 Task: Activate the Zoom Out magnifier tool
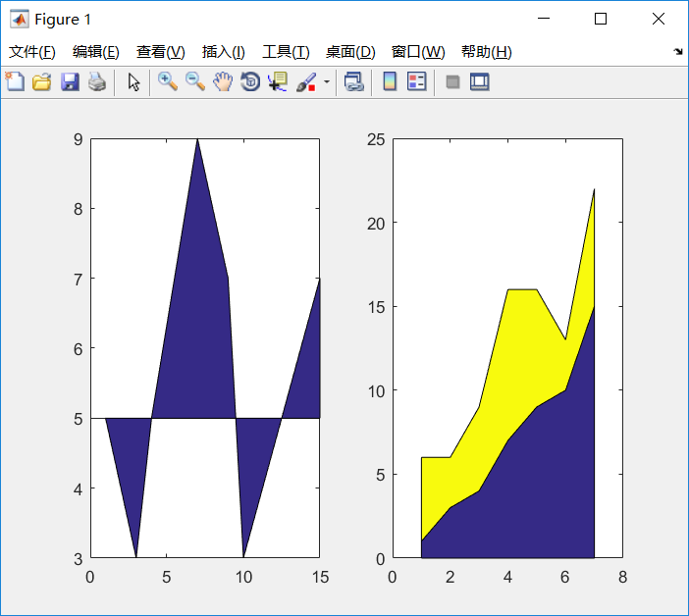[x=195, y=81]
